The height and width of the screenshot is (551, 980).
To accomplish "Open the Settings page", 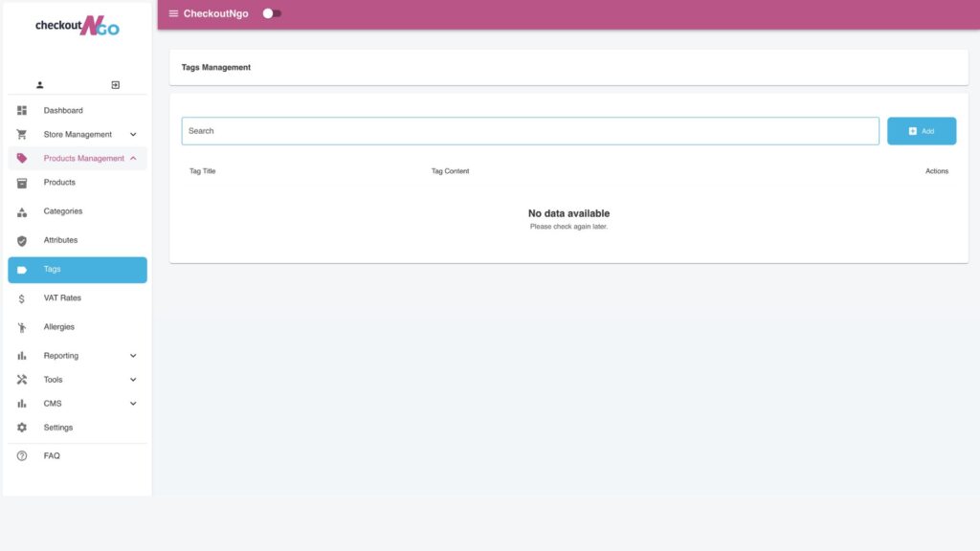I will 58,428.
